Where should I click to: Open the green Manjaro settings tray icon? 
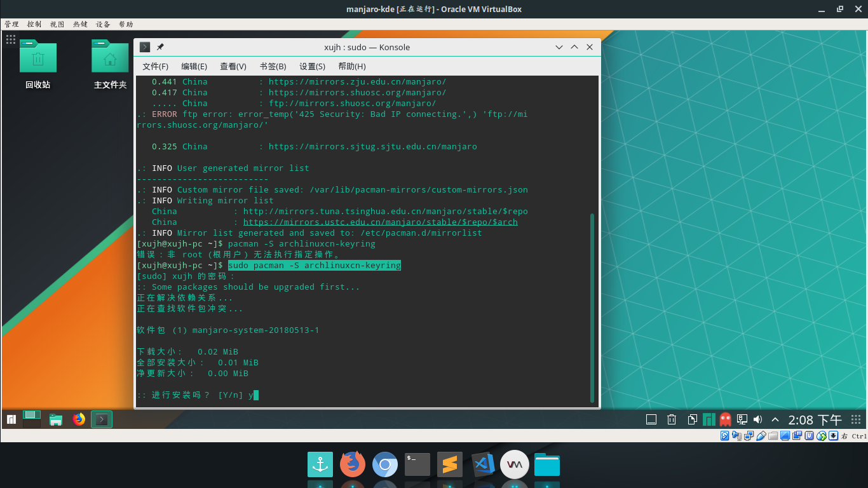click(708, 419)
